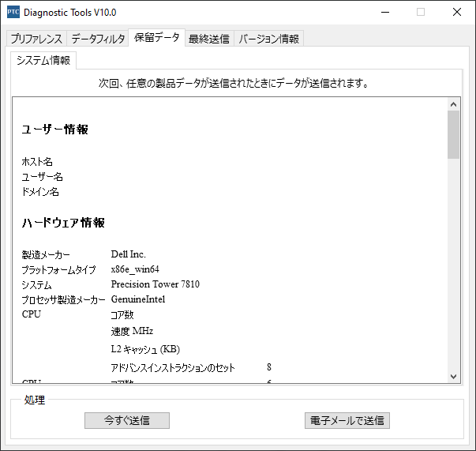Open the プリファレンス tab
The height and width of the screenshot is (451, 476).
point(36,39)
